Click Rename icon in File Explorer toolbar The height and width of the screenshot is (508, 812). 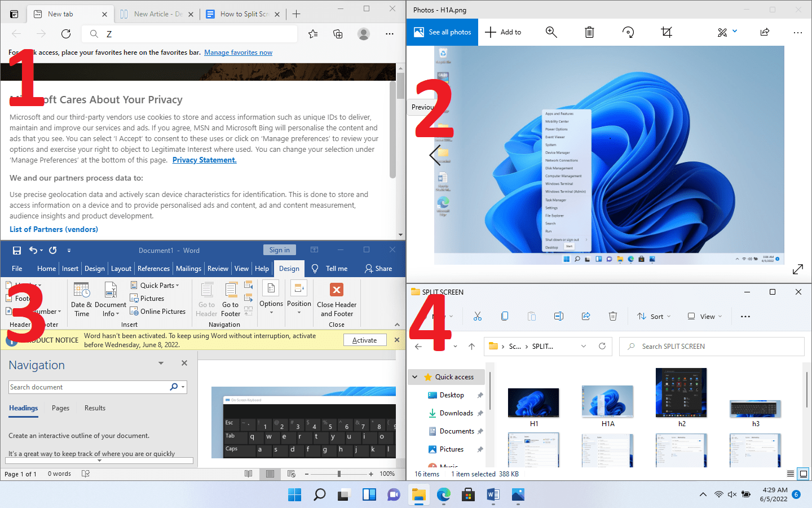(x=559, y=316)
